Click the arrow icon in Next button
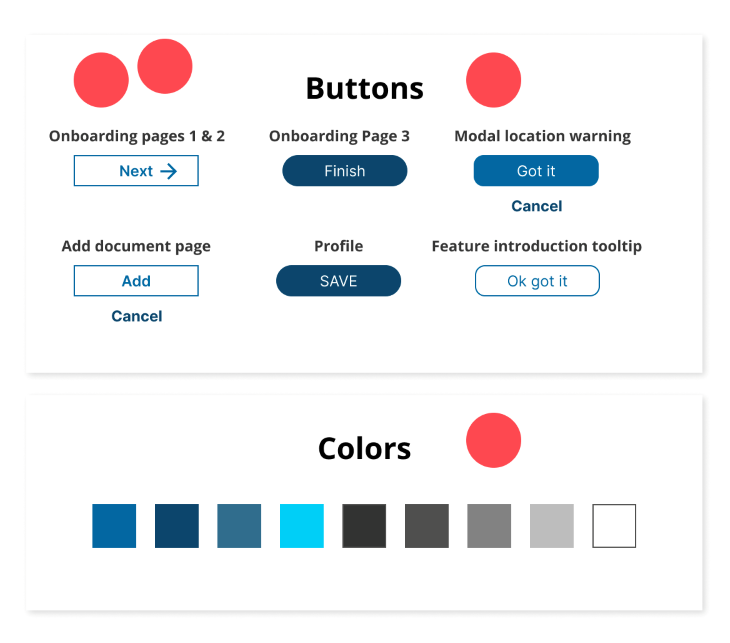Screen dimensions: 730x643 [x=169, y=171]
